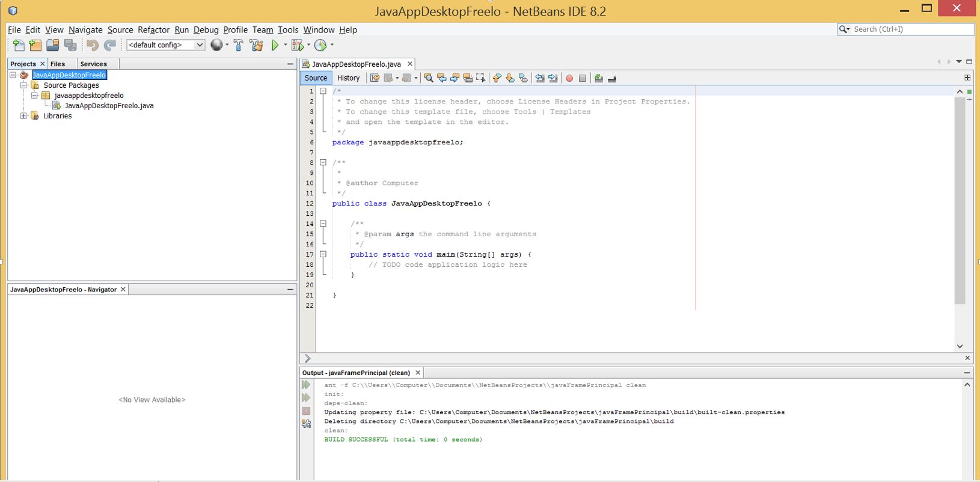980x482 pixels.
Task: Open the Navigate menu
Action: click(85, 30)
